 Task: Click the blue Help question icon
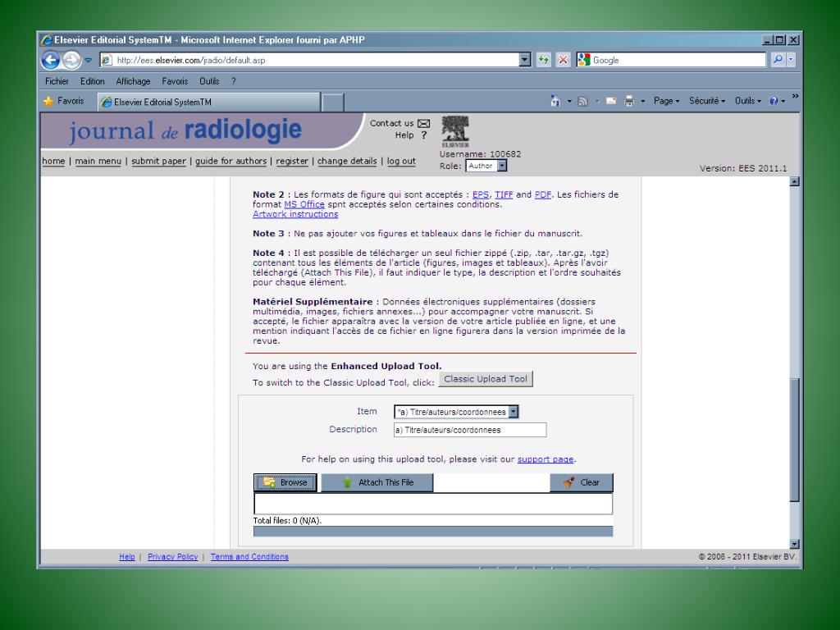(774, 101)
